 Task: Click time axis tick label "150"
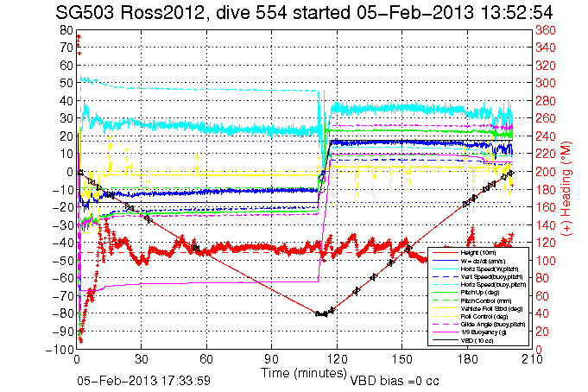[402, 359]
